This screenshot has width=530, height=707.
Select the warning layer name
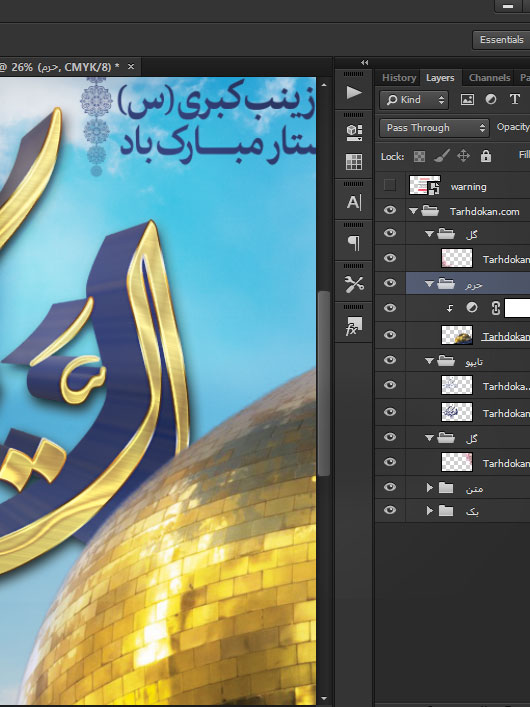pos(468,187)
